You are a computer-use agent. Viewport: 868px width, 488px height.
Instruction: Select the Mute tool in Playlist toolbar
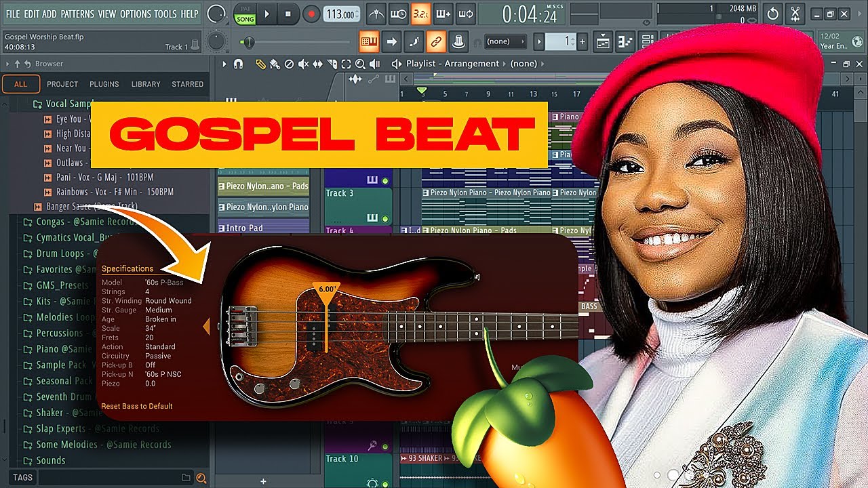coord(303,64)
